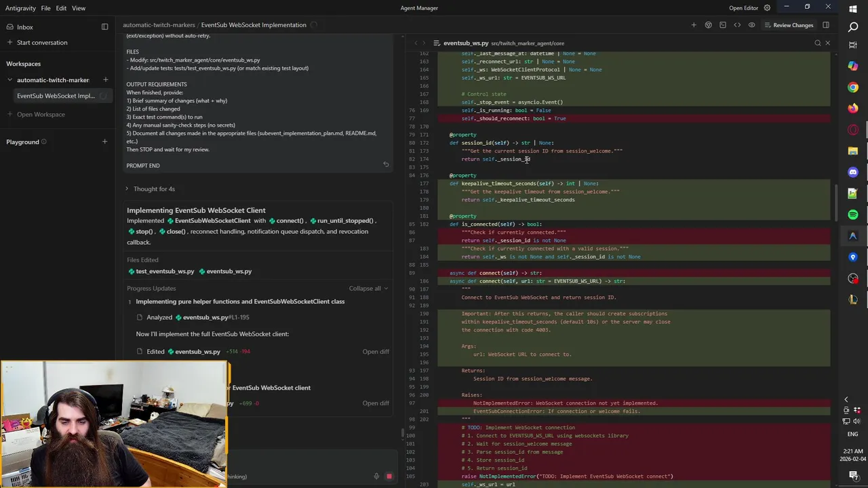The height and width of the screenshot is (488, 868).
Task: Open eventsub_ws.py from Files Edited
Action: click(225, 272)
